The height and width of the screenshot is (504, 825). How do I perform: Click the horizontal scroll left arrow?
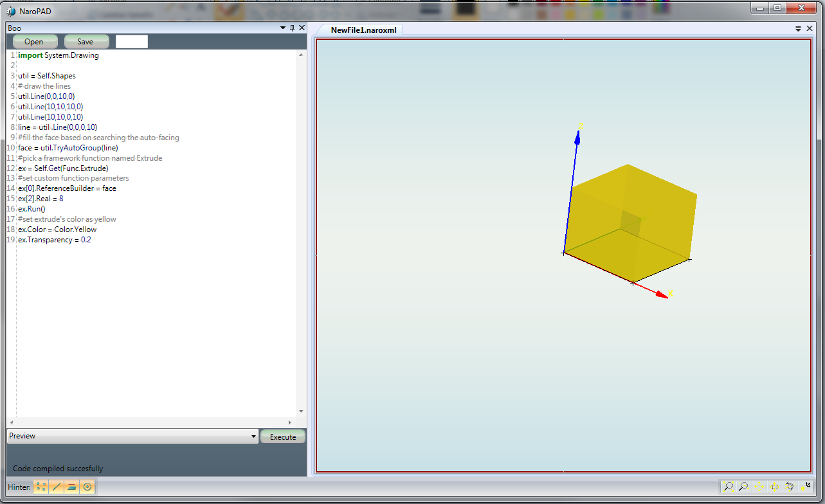pos(11,422)
